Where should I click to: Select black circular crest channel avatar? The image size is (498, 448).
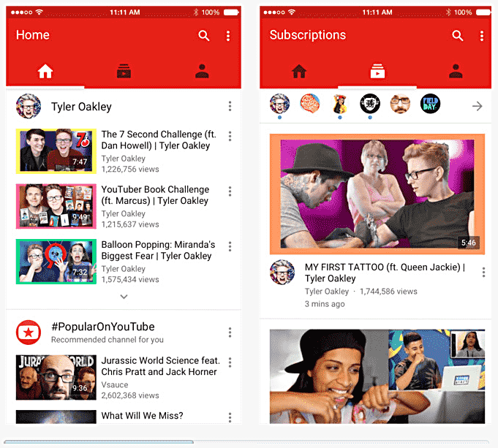[370, 104]
